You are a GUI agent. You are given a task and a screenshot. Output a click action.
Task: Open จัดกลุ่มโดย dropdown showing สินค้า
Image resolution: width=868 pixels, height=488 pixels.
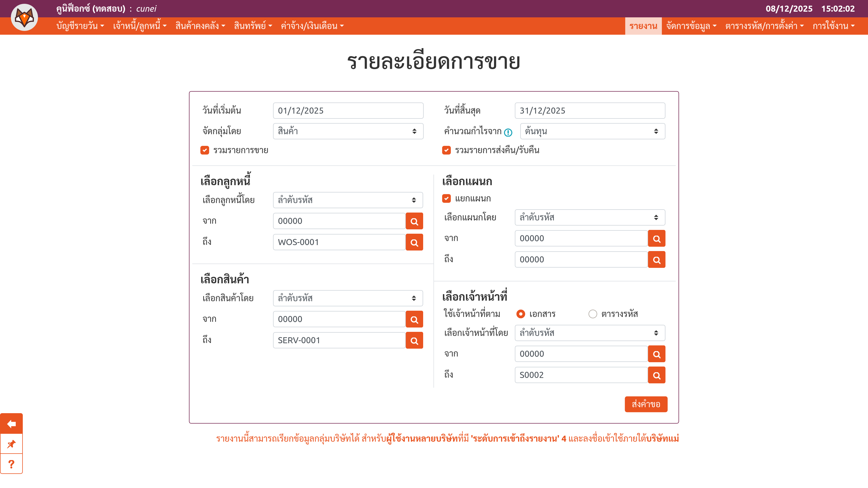pyautogui.click(x=348, y=131)
